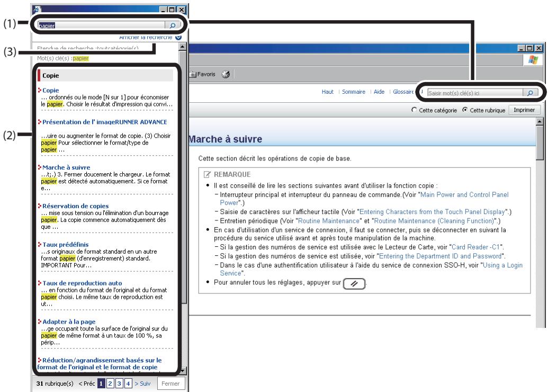Screen dimensions: 548x392
Task: Open the "Adapter à la page" result
Action: pos(69,322)
